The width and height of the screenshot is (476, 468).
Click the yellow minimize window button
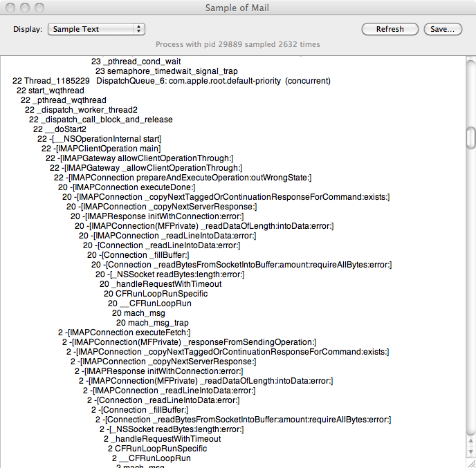pyautogui.click(x=25, y=8)
